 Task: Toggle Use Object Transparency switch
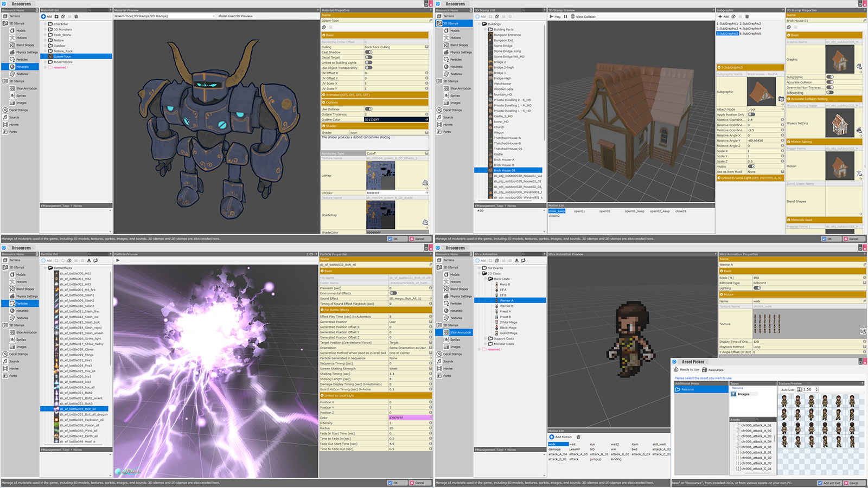[x=369, y=68]
